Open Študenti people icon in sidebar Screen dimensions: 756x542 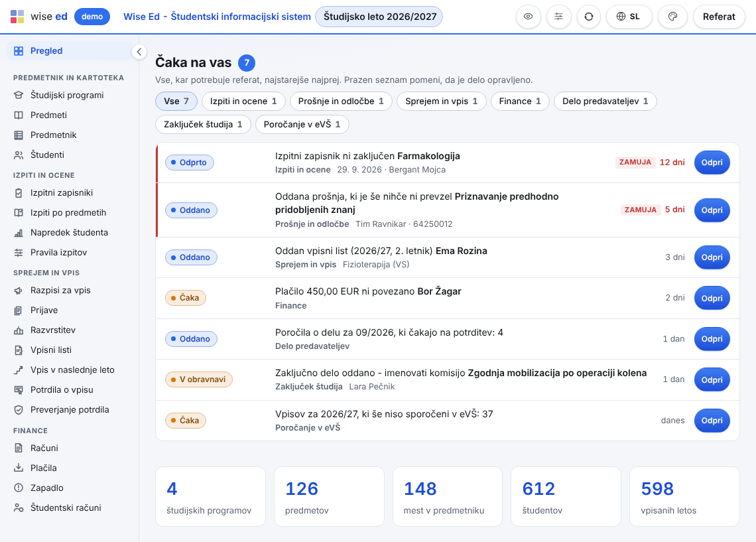point(19,155)
